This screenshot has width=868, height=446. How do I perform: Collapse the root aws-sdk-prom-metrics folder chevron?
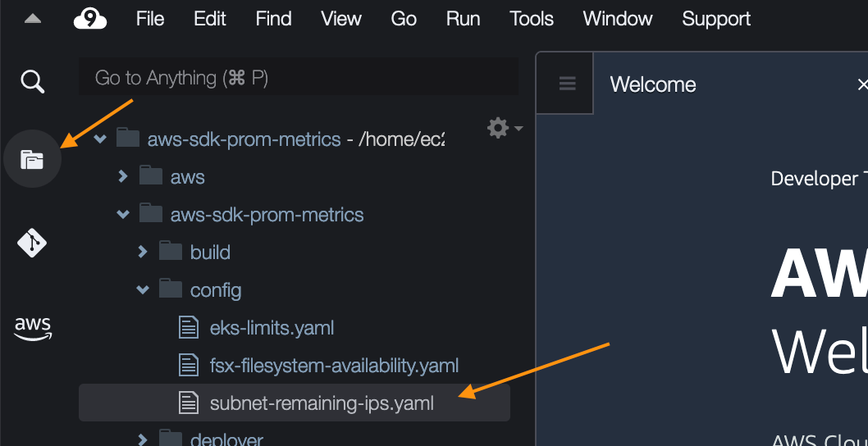[100, 139]
